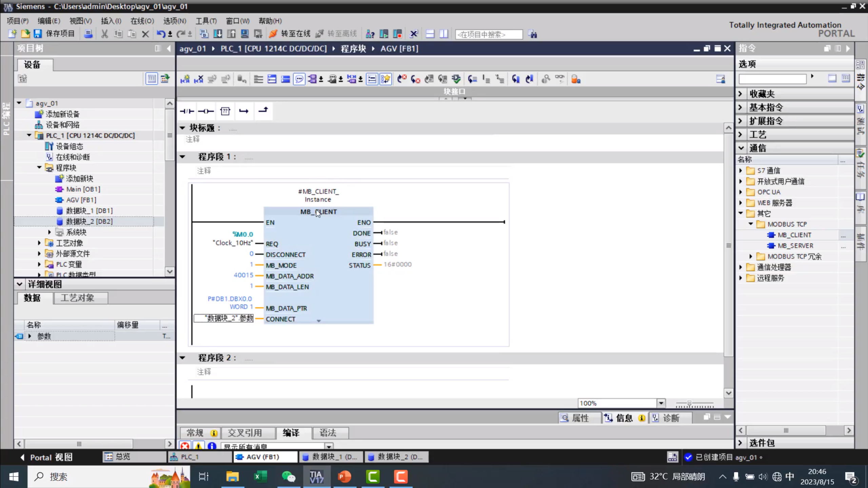Click the Undo arrow icon
This screenshot has height=488, width=868.
161,34
